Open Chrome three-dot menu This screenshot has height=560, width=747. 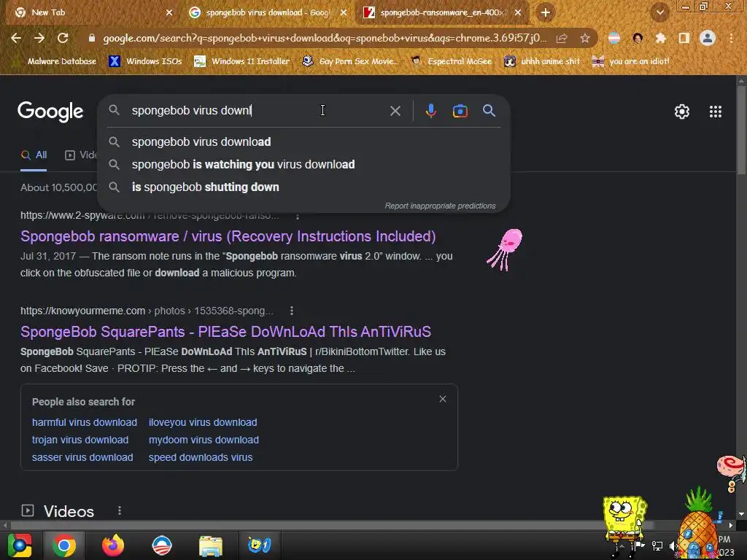coord(731,38)
